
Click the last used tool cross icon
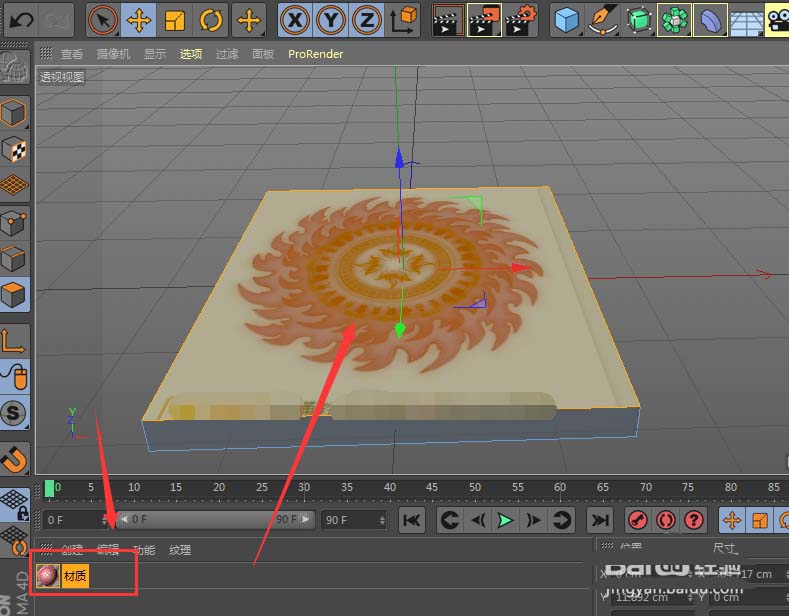coord(249,20)
